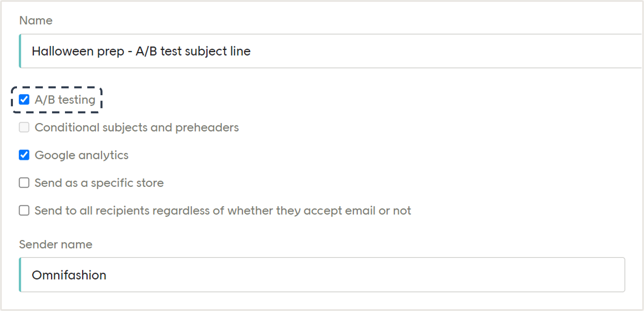Viewport: 644px width, 311px height.
Task: Toggle the highlighted A/B testing setting
Action: [24, 100]
